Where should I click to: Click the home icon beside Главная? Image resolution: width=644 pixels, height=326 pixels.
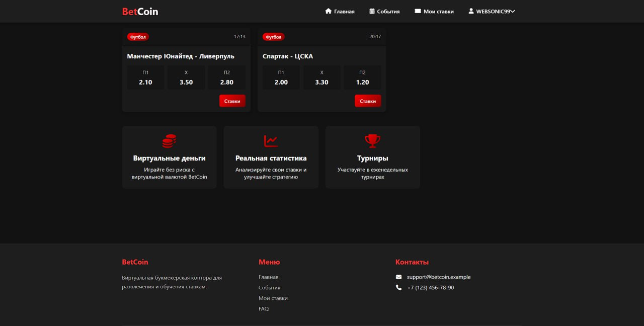pos(329,11)
